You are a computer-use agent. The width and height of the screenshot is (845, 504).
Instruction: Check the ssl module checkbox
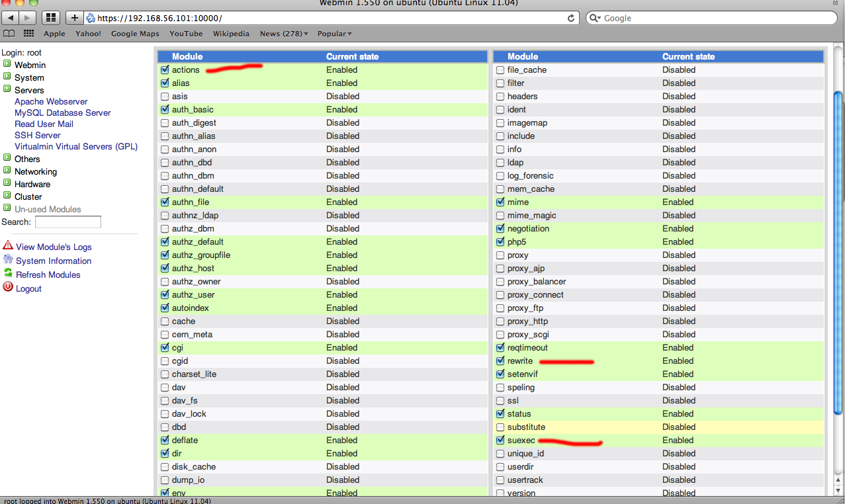(x=500, y=400)
